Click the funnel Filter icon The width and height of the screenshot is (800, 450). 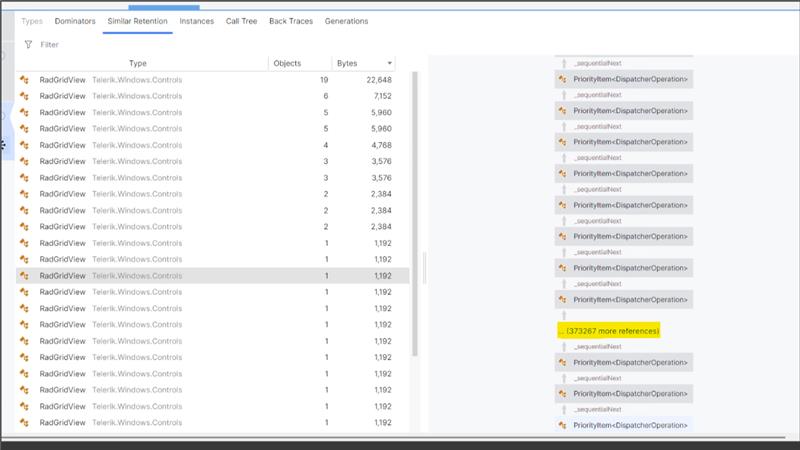[27, 45]
